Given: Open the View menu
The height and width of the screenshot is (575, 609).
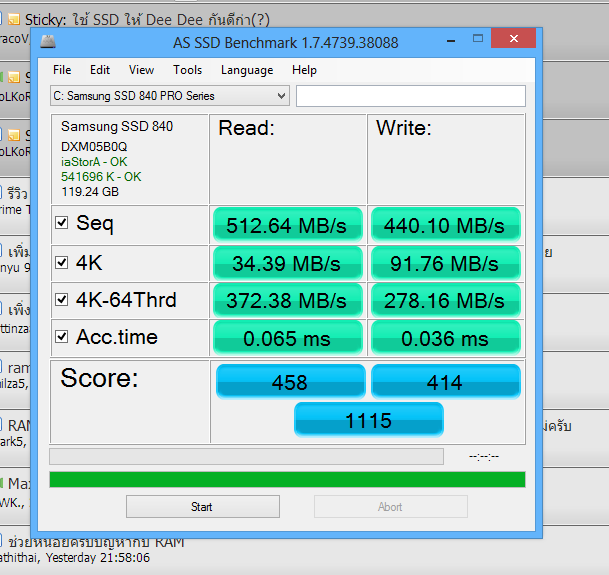Looking at the screenshot, I should click(x=141, y=70).
